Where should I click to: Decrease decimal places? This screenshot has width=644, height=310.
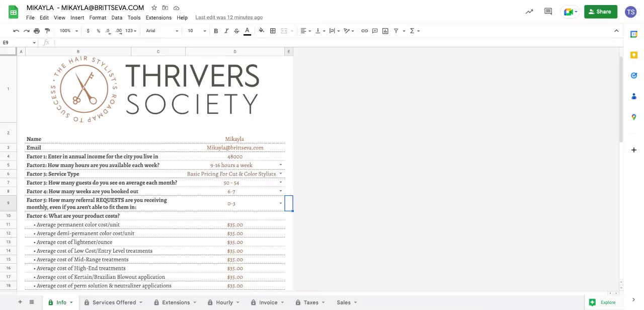108,31
